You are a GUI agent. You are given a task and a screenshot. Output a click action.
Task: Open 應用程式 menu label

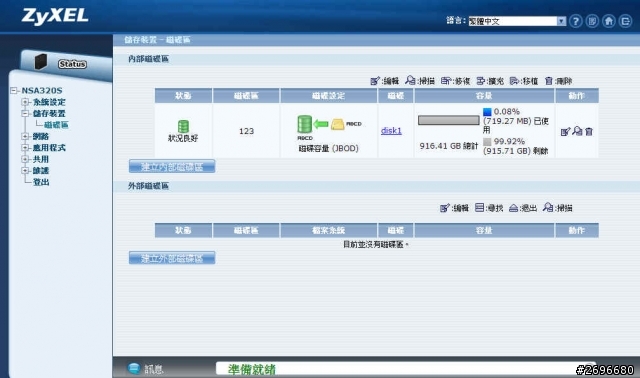tap(49, 148)
